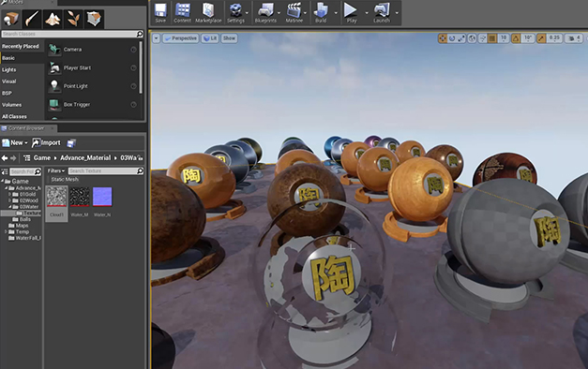588x369 pixels.
Task: Open the grid snap value 10 dropdown
Action: [x=504, y=38]
